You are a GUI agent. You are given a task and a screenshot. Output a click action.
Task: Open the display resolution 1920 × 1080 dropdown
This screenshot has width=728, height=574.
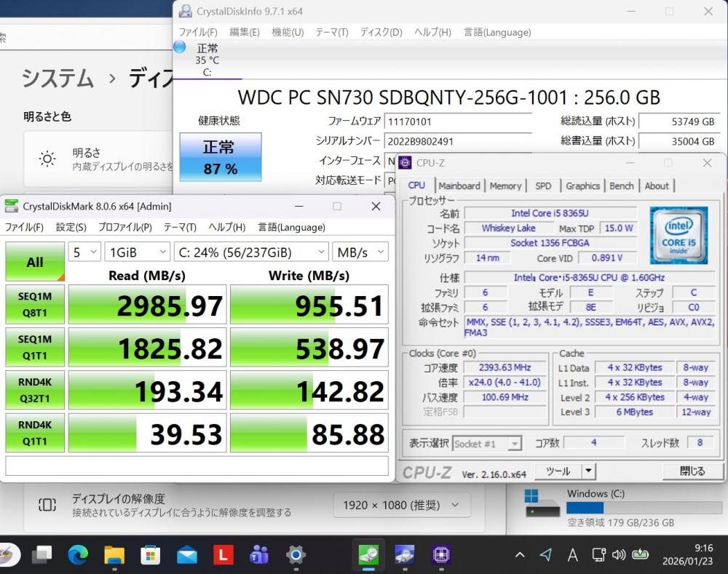(x=402, y=505)
